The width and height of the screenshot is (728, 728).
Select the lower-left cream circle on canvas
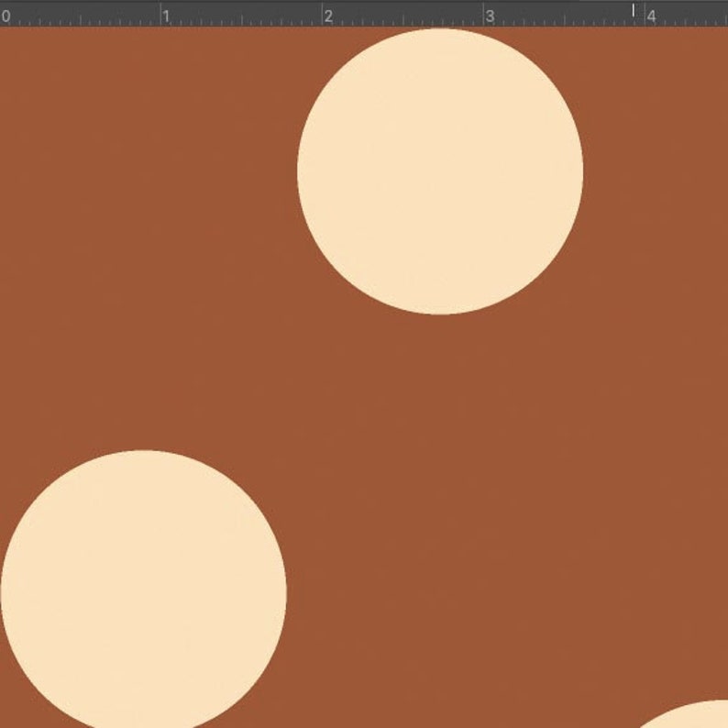tap(143, 589)
